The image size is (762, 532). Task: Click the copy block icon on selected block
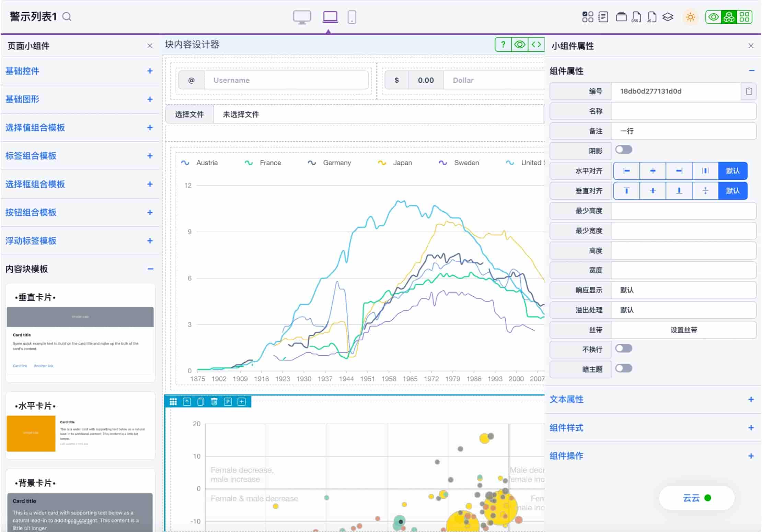tap(200, 402)
